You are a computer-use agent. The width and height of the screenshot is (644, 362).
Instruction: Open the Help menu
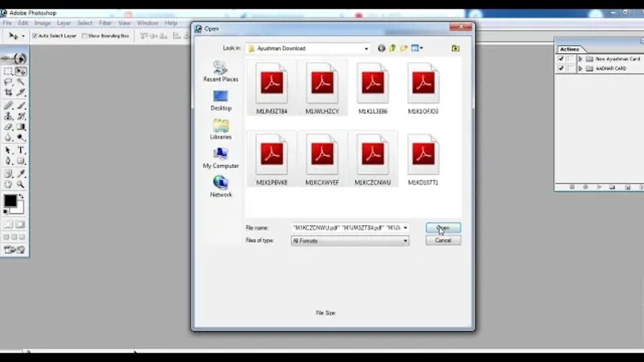pos(171,23)
